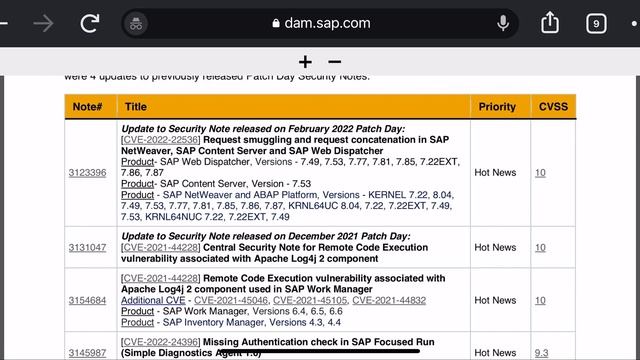
Task: Open the CVSS score 9.3 link
Action: [542, 353]
